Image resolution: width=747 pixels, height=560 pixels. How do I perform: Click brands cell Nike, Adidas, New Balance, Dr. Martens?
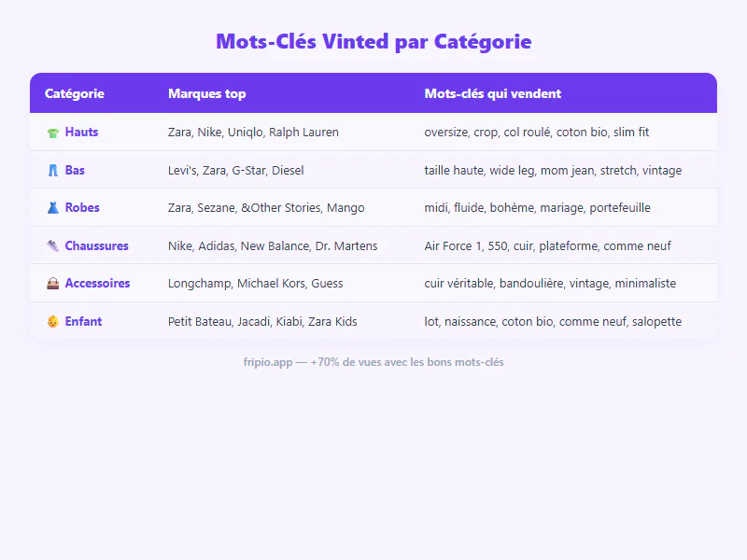[273, 245]
